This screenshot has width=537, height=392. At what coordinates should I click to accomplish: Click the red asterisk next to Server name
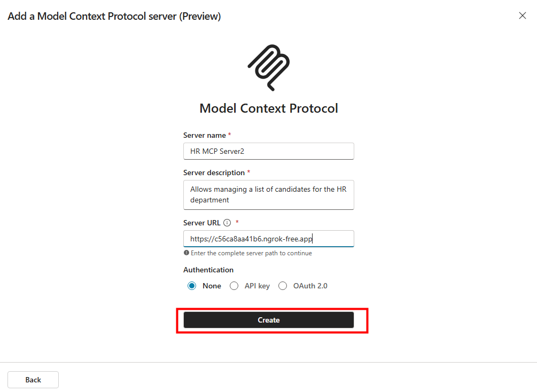[x=230, y=135]
